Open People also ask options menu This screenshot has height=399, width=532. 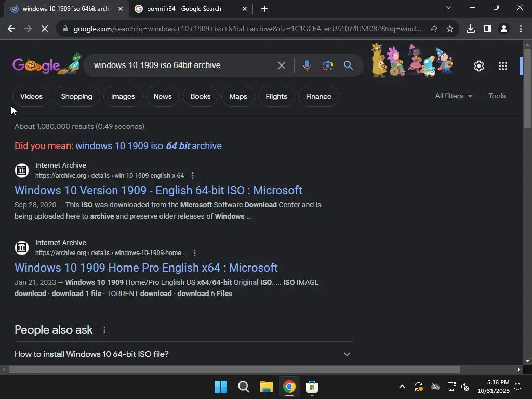point(104,330)
